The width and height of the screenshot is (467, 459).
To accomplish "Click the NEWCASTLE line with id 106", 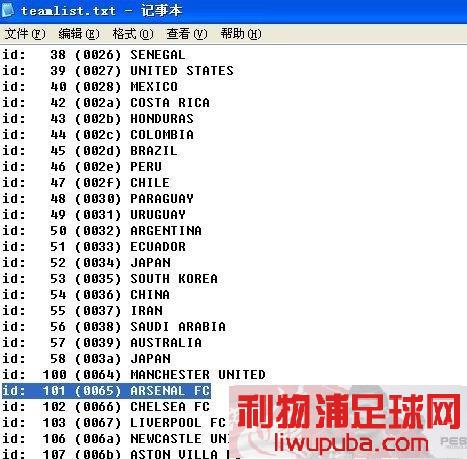I will 116,439.
